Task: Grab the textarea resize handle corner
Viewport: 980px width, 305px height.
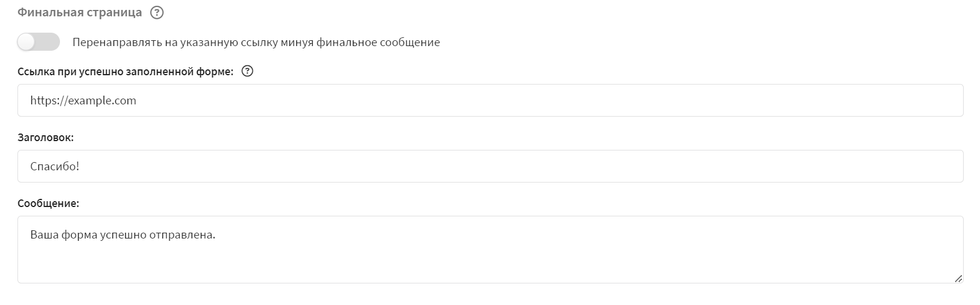Action: (x=958, y=278)
